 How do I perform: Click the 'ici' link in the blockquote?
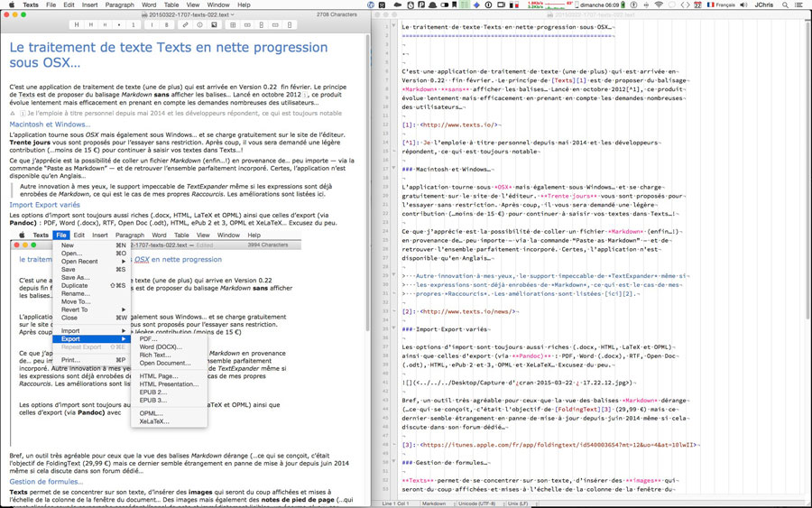[x=321, y=194]
